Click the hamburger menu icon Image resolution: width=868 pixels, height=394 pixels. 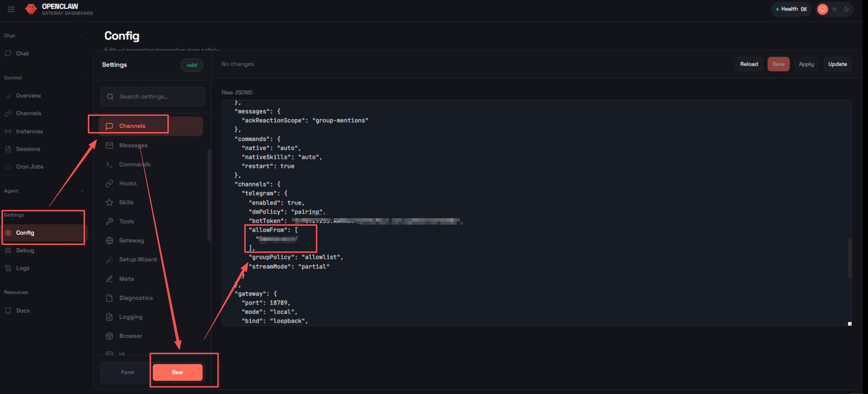(11, 9)
